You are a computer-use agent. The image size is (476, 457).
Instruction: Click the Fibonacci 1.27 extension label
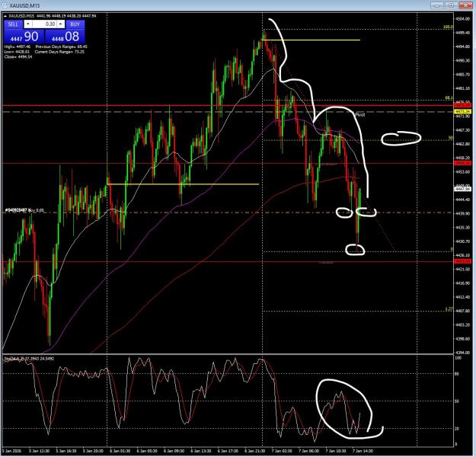click(449, 309)
